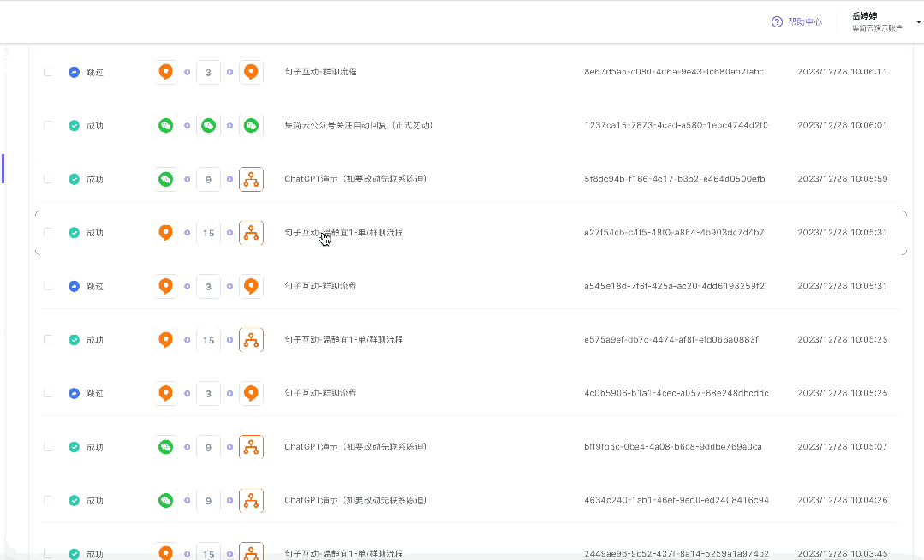Click the 成功 check icon at 10:05:59
Screen dimensions: 924x560
pos(74,179)
